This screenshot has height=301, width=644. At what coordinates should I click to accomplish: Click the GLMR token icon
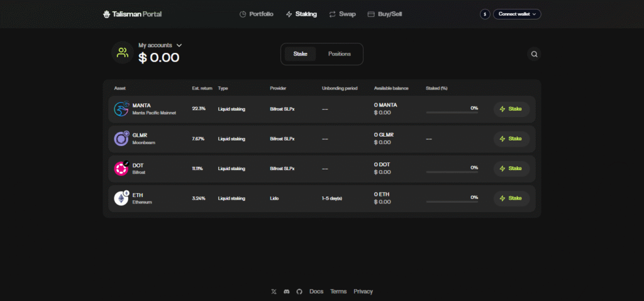[121, 139]
